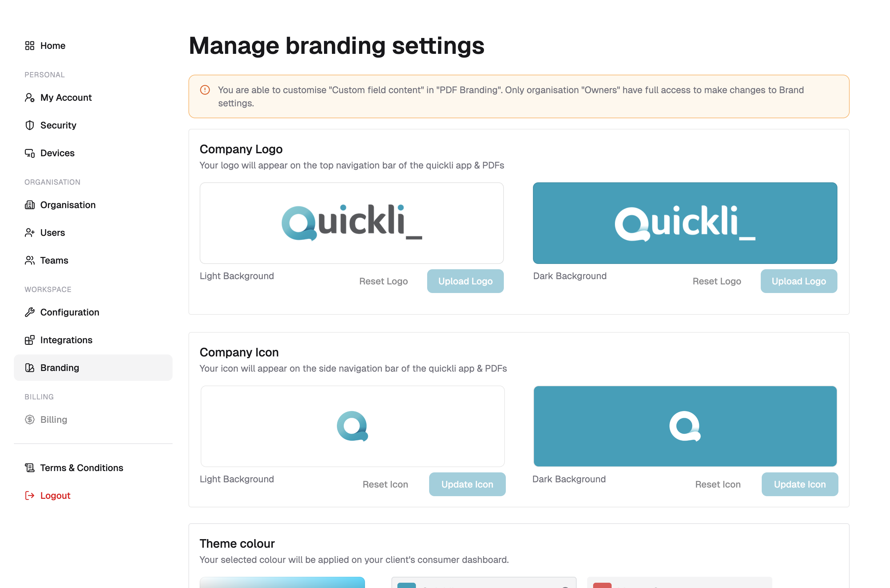This screenshot has width=890, height=588.
Task: Click the Quickli light background logo preview
Action: (351, 223)
